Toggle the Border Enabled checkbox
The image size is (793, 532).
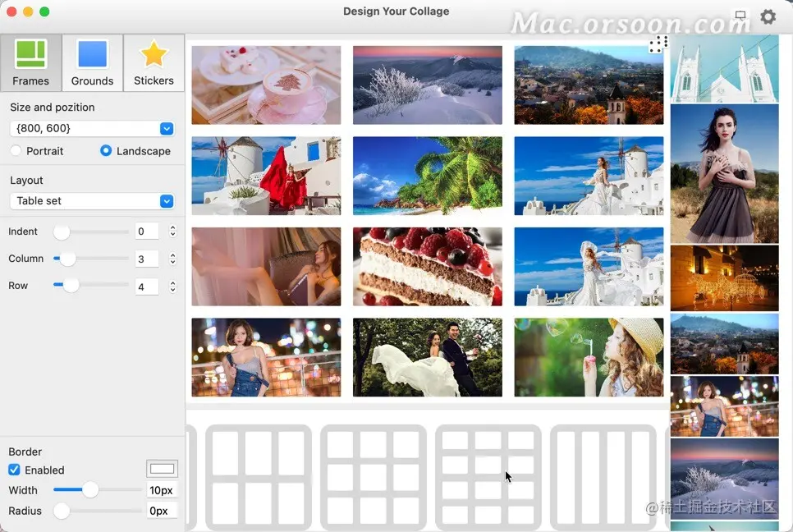pos(14,470)
